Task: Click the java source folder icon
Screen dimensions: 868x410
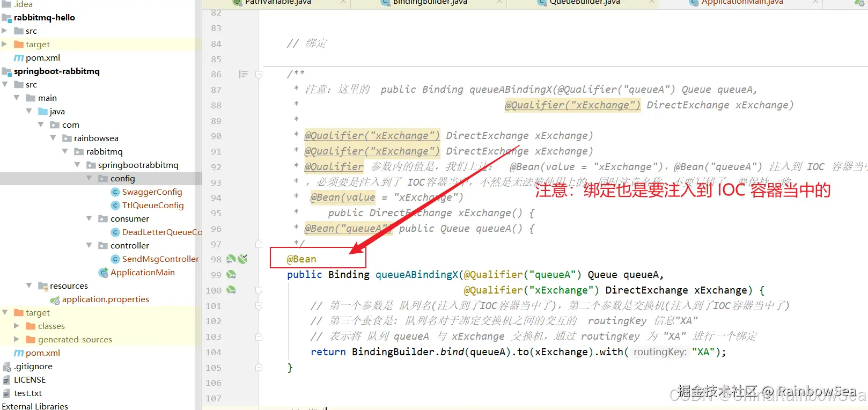Action: [43, 112]
